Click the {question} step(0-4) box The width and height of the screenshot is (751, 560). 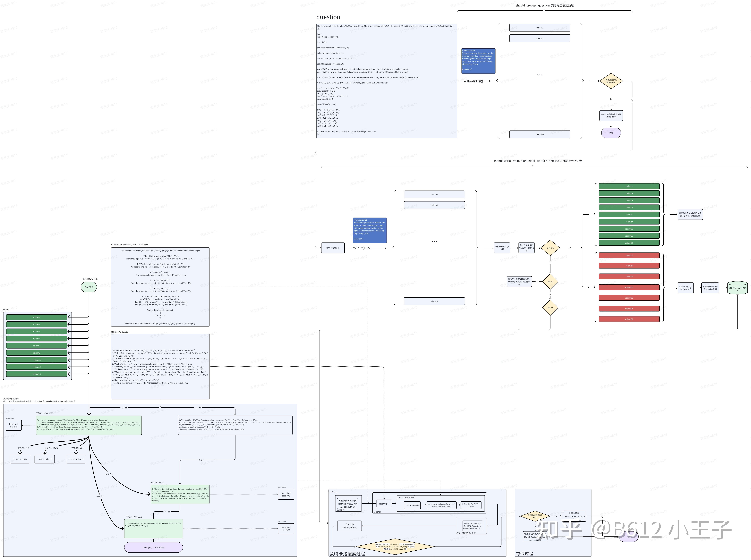(14, 425)
